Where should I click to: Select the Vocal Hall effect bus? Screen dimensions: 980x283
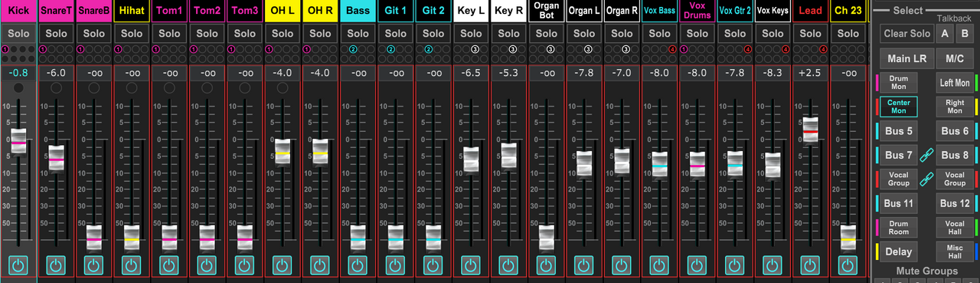pyautogui.click(x=955, y=227)
